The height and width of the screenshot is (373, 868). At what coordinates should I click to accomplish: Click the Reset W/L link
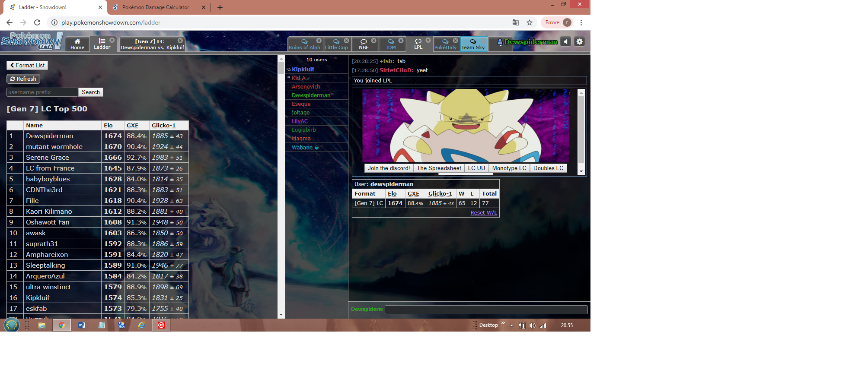483,212
